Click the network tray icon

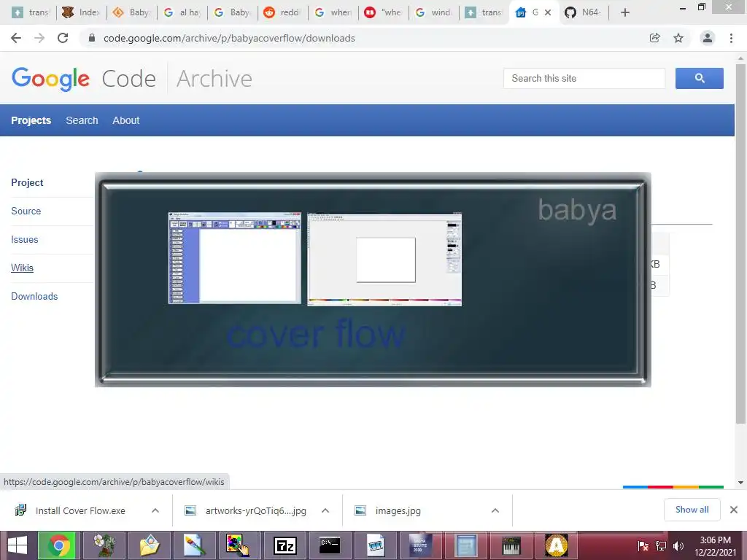661,545
